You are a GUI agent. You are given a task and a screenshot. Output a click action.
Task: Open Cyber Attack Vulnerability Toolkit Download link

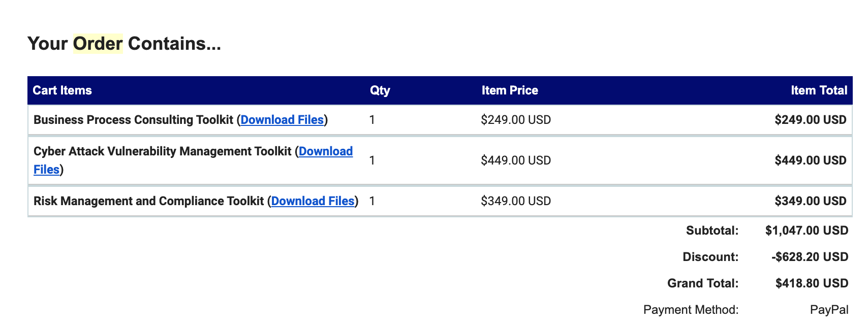(325, 151)
